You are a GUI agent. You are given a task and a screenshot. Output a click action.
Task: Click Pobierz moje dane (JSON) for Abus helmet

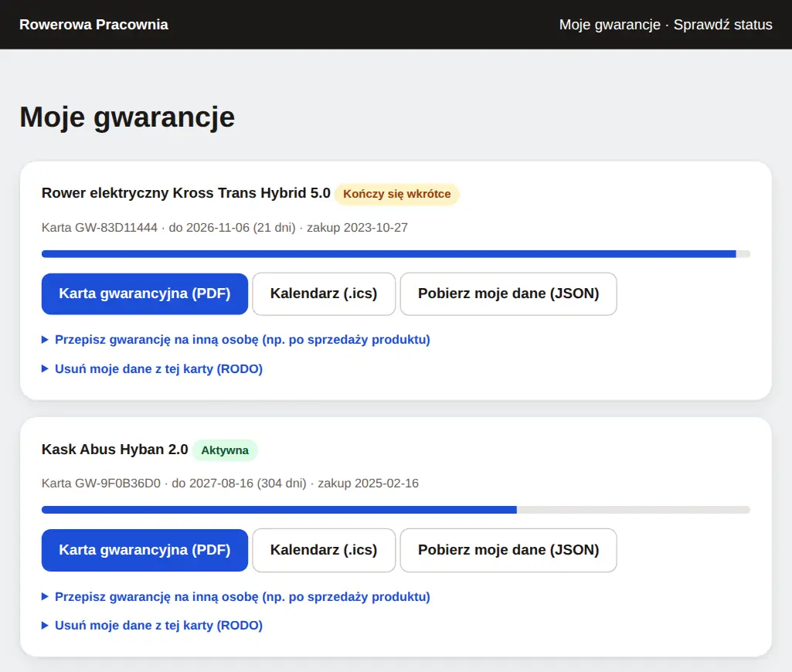508,550
